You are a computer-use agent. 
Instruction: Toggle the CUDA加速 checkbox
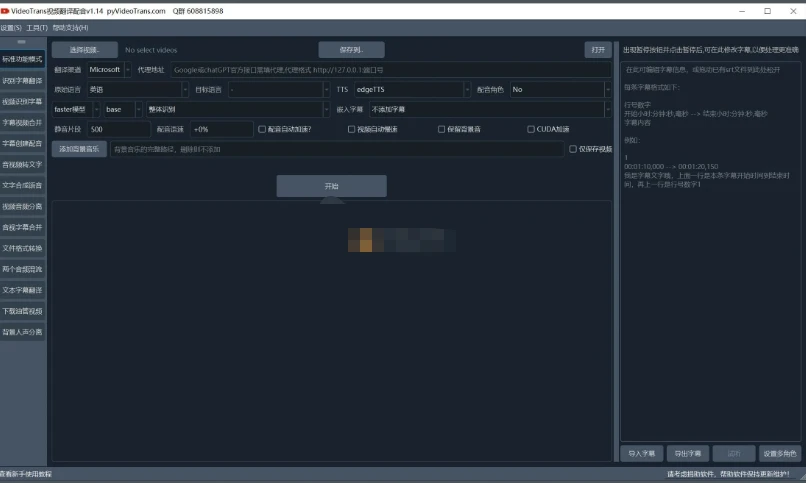pos(531,129)
